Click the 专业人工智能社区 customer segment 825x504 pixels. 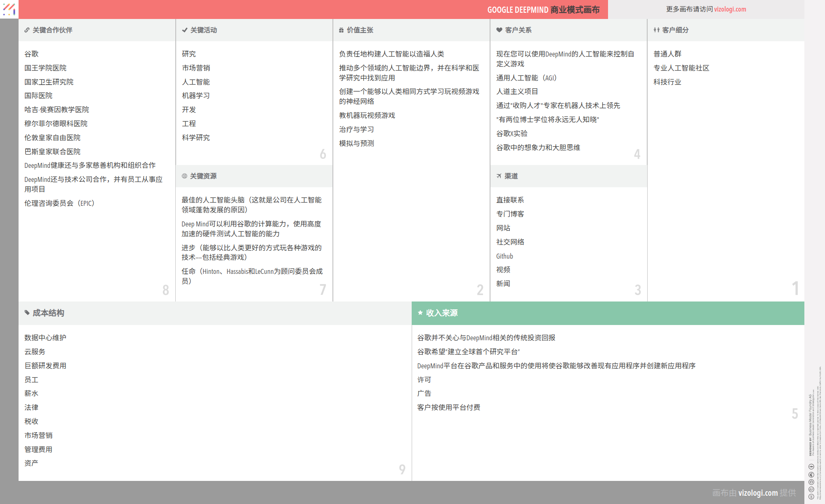pos(681,68)
